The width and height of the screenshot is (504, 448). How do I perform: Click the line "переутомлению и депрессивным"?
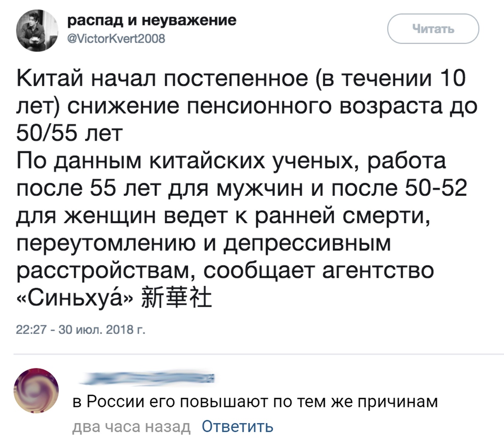[204, 243]
